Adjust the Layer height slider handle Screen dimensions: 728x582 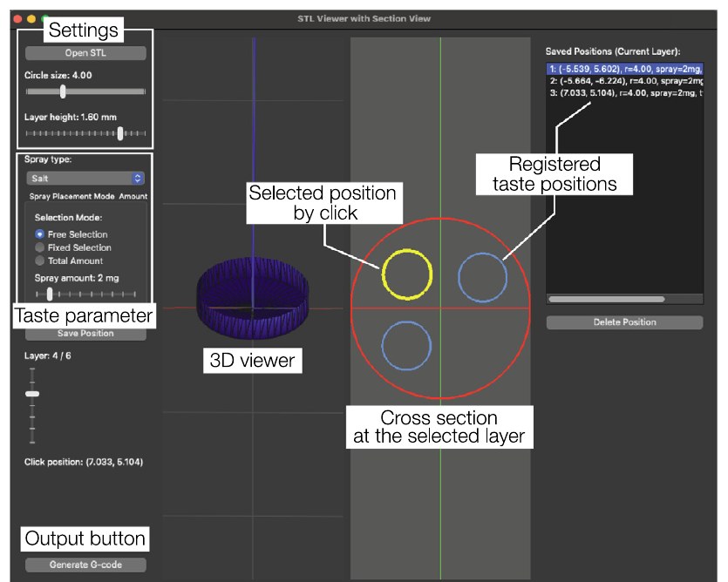pos(120,133)
